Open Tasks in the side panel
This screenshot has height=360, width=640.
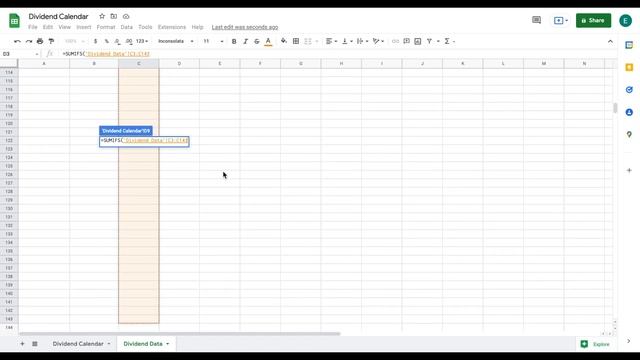coord(629,90)
